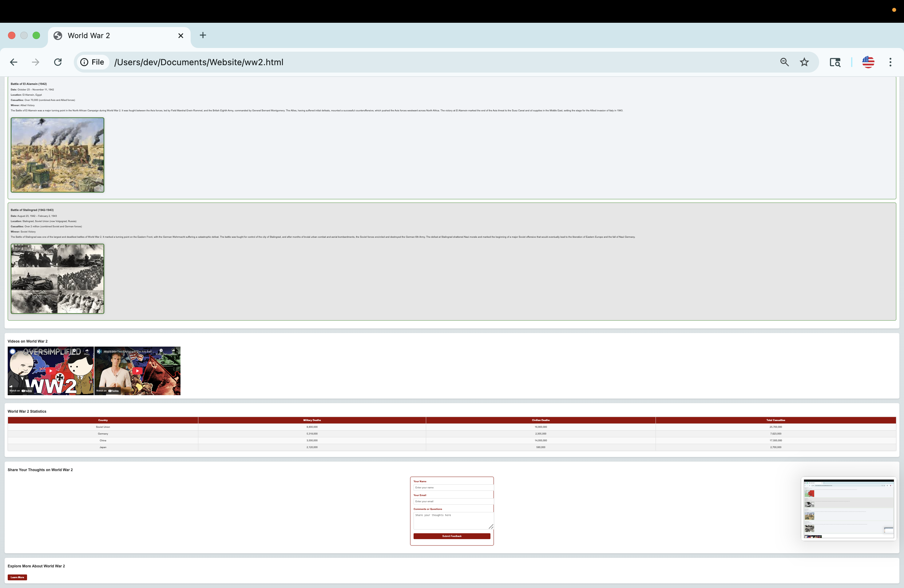Viewport: 904px width, 588px height.
Task: Click Watch on YouTube for second video
Action: tap(108, 391)
